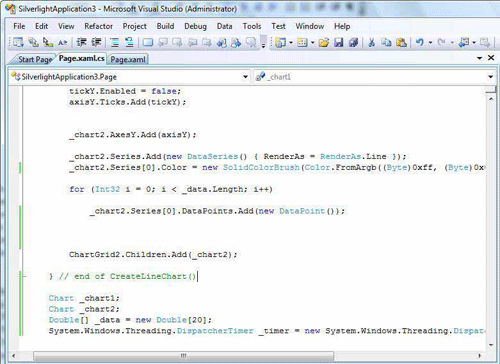The height and width of the screenshot is (364, 500).
Task: Increase line indent in text editor toolbar
Action: click(x=96, y=42)
